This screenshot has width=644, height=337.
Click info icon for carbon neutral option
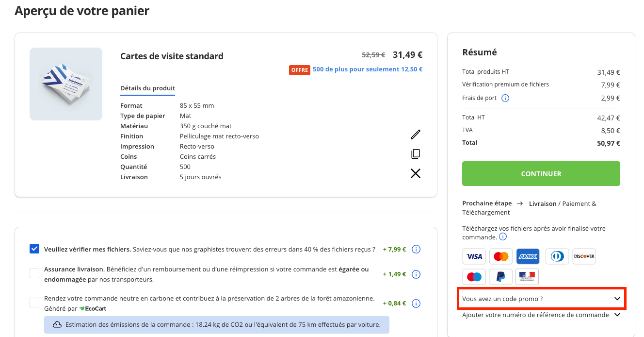[x=416, y=303]
